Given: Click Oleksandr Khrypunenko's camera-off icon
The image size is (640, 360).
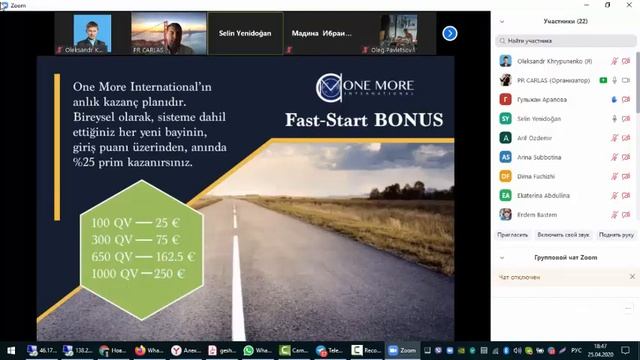Looking at the screenshot, I should [626, 61].
